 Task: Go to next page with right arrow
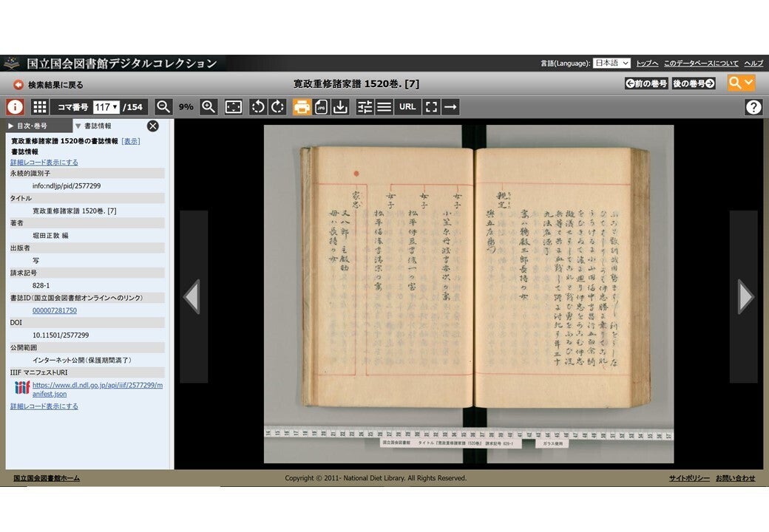pos(745,296)
